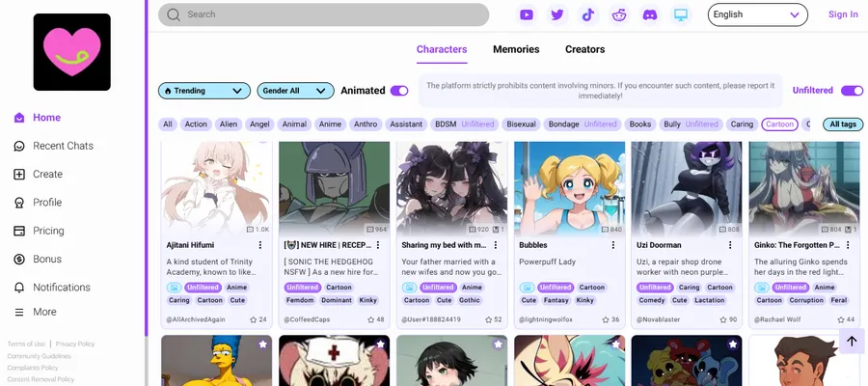Open options menu for Uzi Doorman card
Screen dimensions: 868x386
(x=730, y=245)
